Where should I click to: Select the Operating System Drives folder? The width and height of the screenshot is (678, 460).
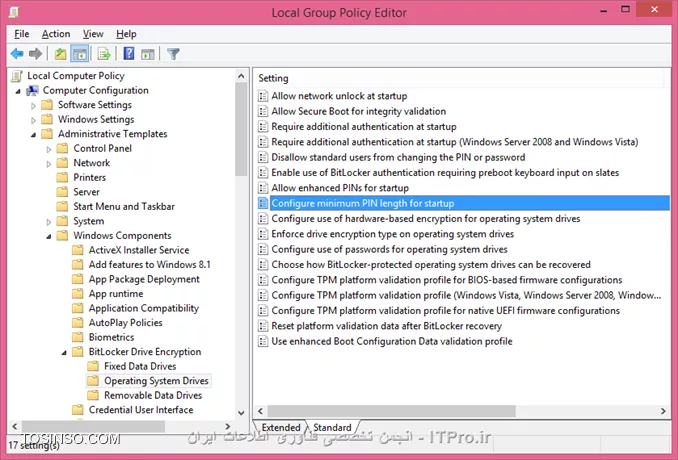pyautogui.click(x=156, y=381)
